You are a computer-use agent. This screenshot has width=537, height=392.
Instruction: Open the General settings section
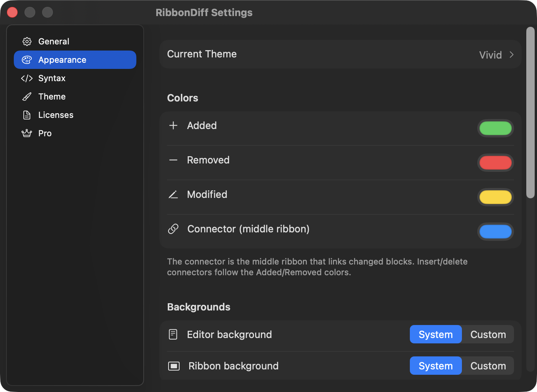point(75,41)
